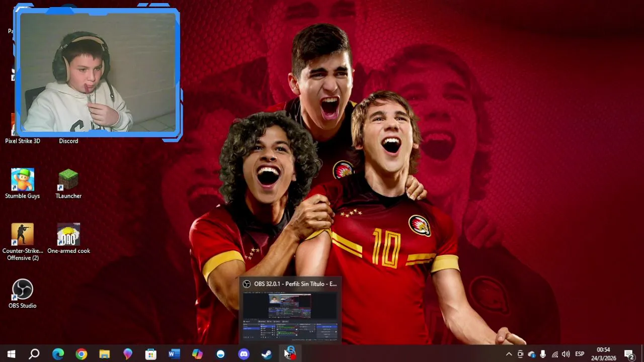
Task: Select the OBS Studio desktop shortcut
Action: [x=23, y=294]
